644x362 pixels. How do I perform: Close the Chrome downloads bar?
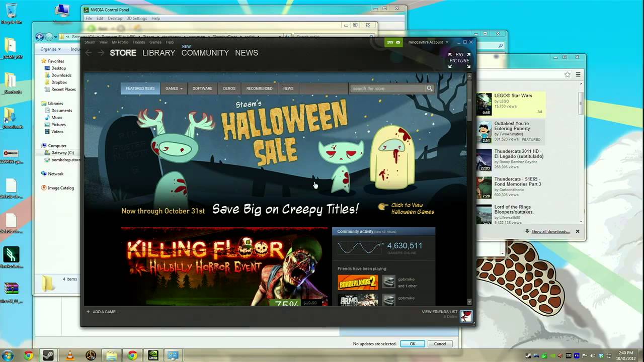point(578,231)
